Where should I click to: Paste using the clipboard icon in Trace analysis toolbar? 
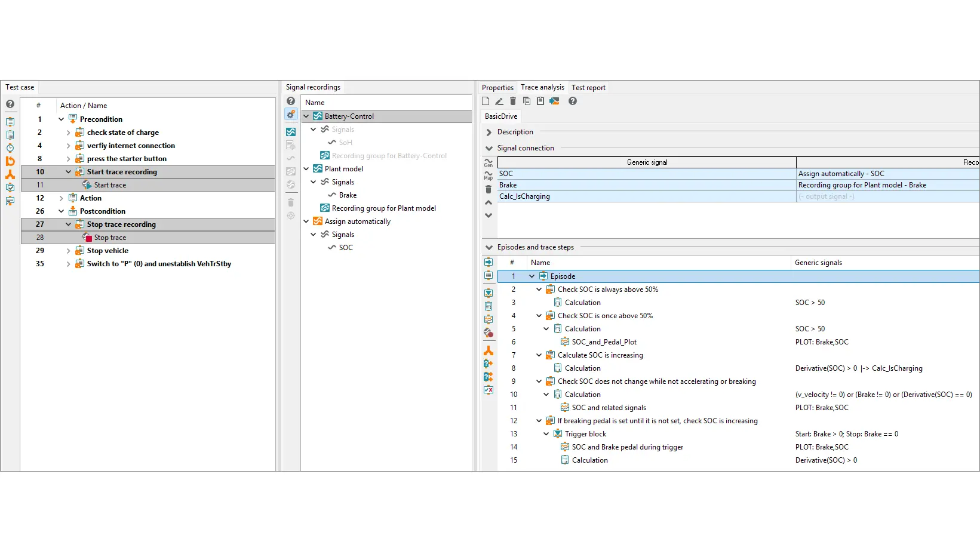(540, 101)
